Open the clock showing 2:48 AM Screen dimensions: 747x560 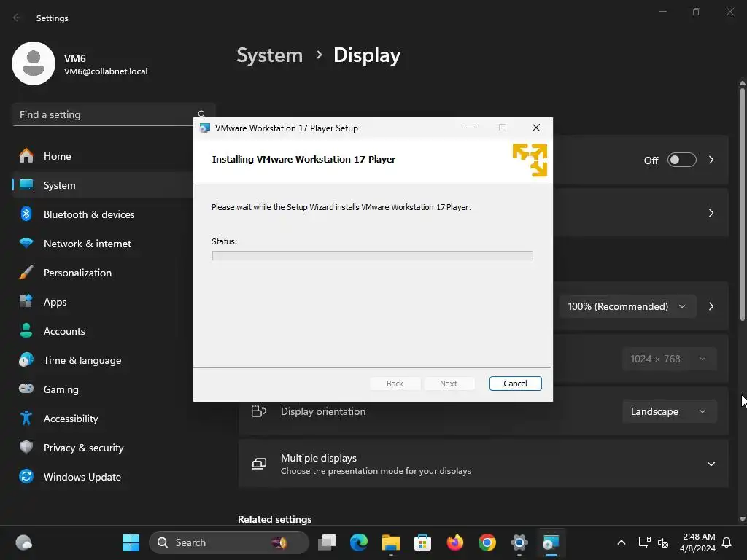point(697,542)
